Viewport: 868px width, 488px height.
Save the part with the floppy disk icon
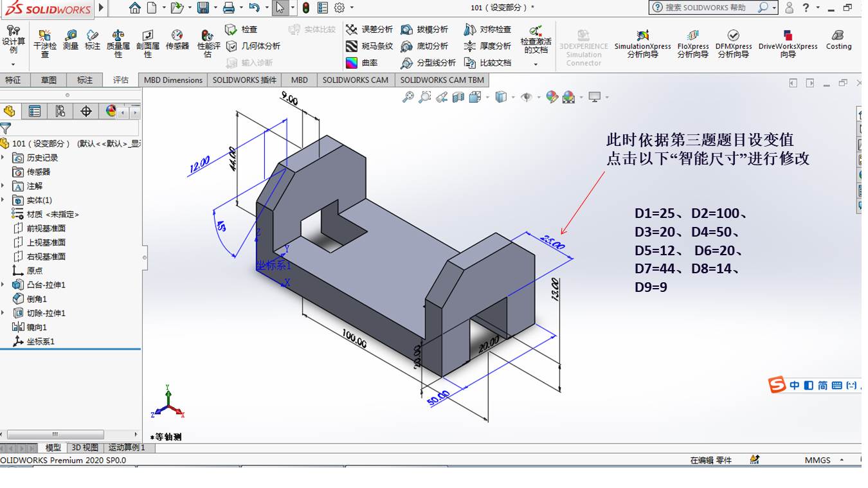203,8
